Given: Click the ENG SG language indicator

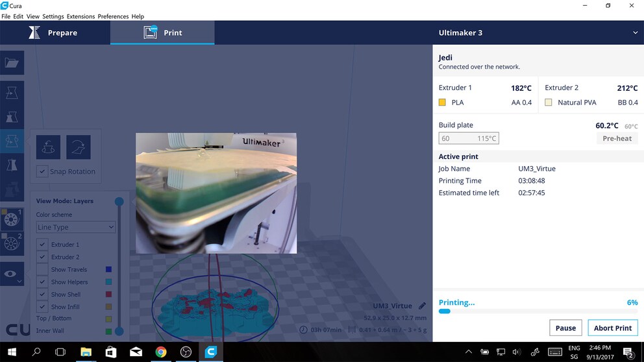Looking at the screenshot, I should pos(574,352).
